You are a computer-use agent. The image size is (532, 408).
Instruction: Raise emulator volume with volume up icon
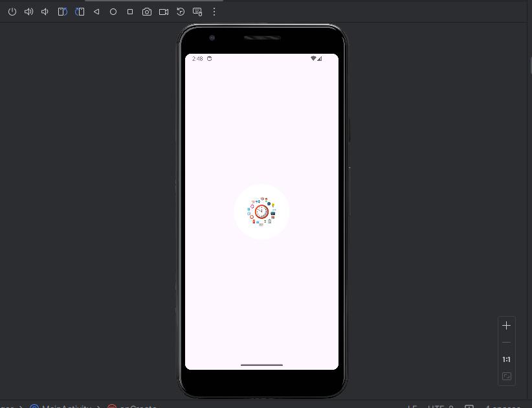(29, 12)
